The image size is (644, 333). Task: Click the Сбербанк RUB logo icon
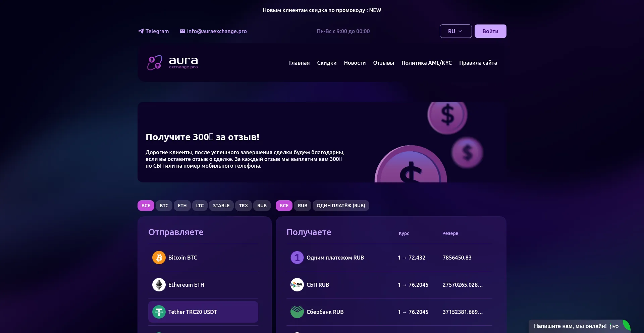pyautogui.click(x=297, y=312)
